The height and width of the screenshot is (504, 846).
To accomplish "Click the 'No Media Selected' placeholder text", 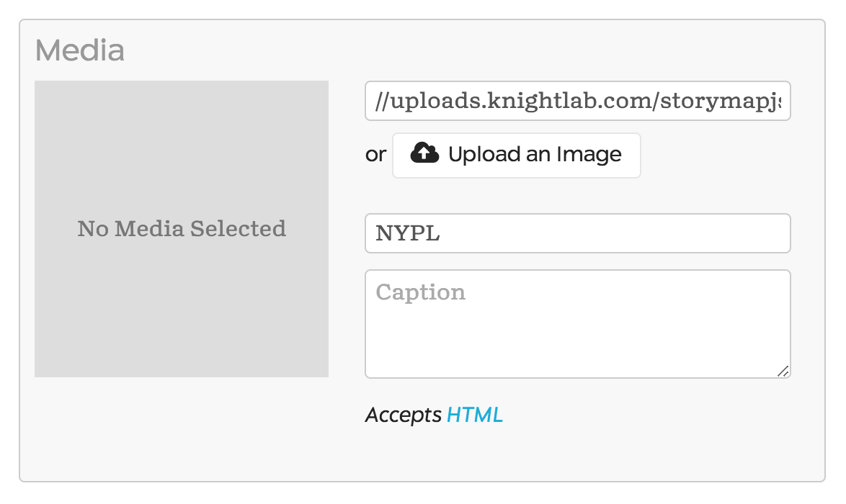I will pos(182,229).
